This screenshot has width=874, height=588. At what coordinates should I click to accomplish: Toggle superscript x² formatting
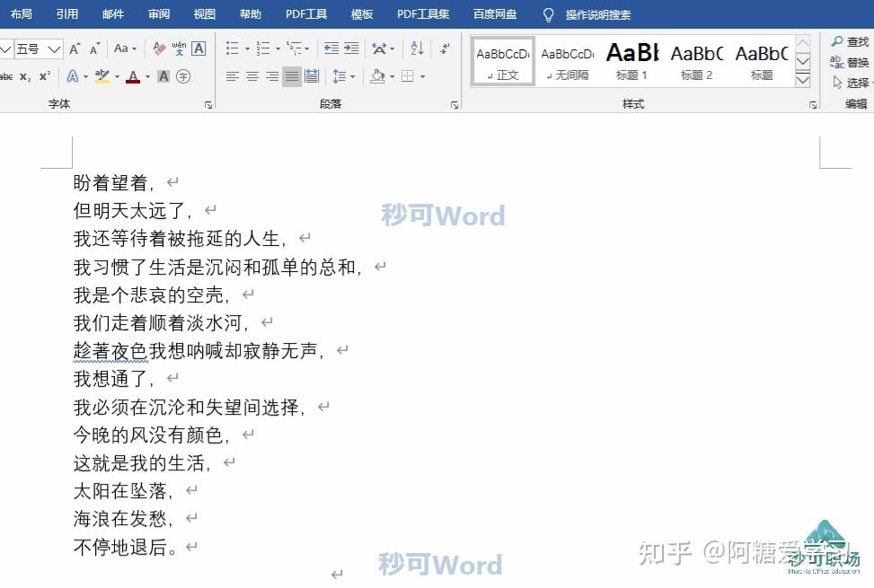pyautogui.click(x=45, y=76)
